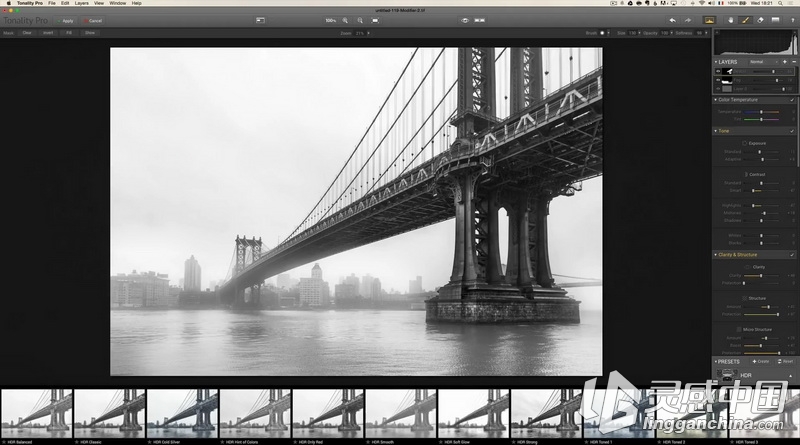Open the File menu
Viewport: 800px width, 445px height.
point(52,3)
